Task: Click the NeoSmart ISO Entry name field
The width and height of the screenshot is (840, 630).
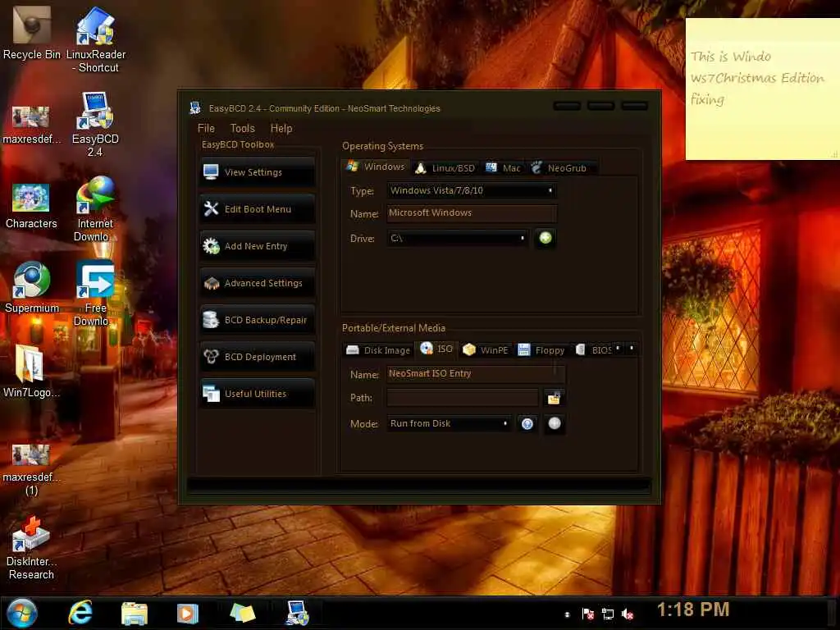Action: pyautogui.click(x=476, y=373)
